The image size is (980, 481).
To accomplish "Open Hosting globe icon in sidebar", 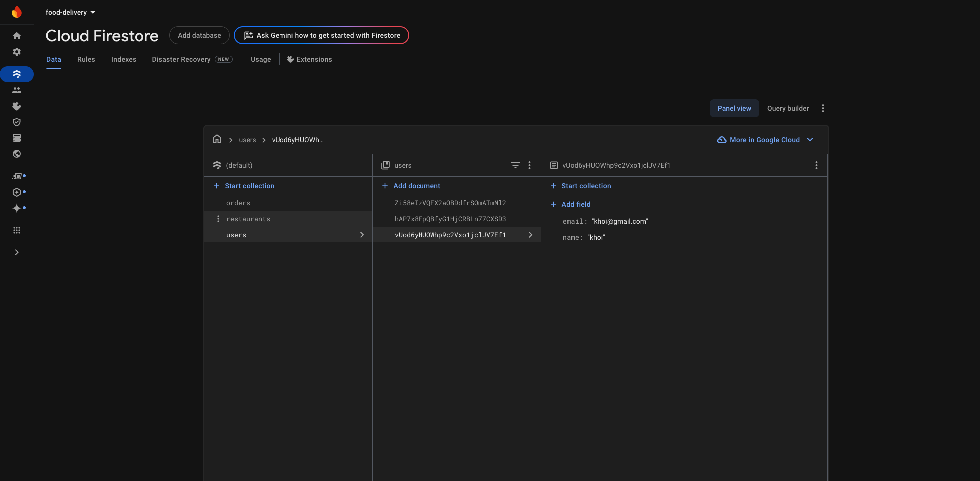I will 17,154.
